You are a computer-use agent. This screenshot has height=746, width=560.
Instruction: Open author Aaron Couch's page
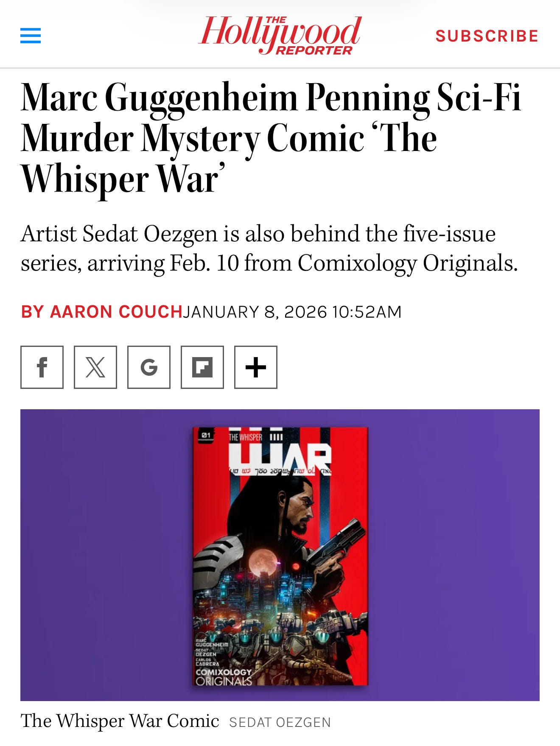tap(102, 312)
